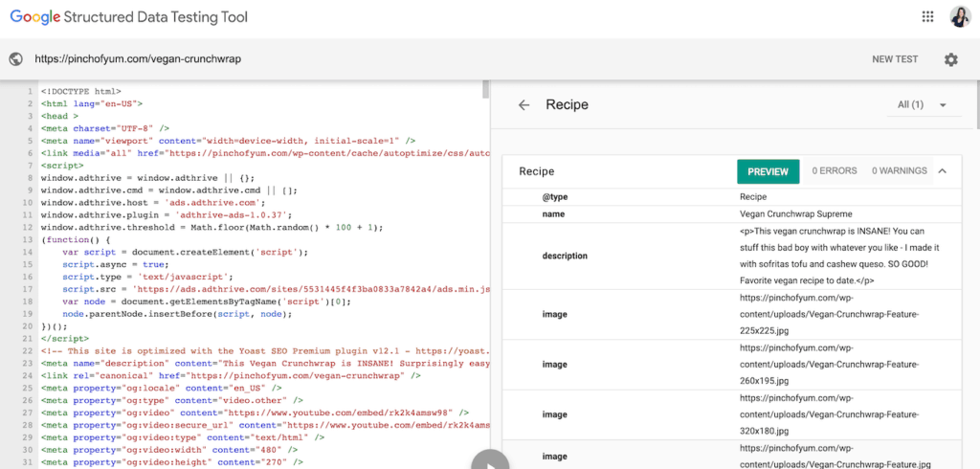Click the Yoast SEO Premium comment line

pos(265,351)
